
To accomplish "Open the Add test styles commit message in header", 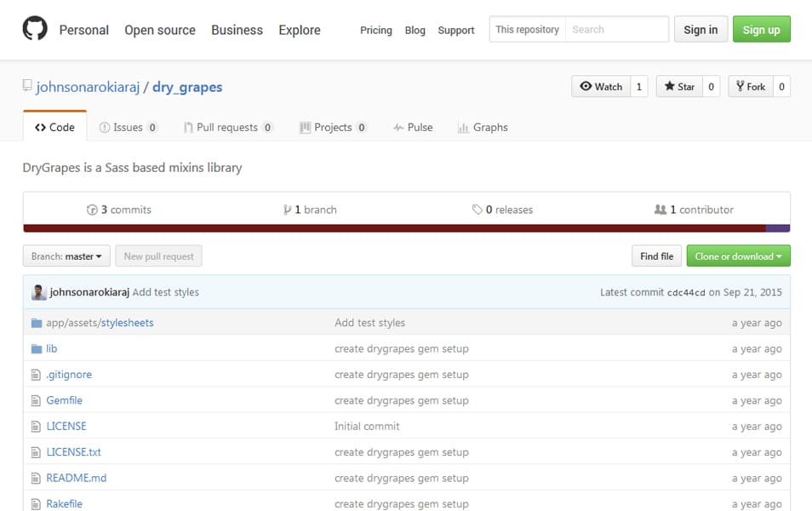I will pos(166,292).
